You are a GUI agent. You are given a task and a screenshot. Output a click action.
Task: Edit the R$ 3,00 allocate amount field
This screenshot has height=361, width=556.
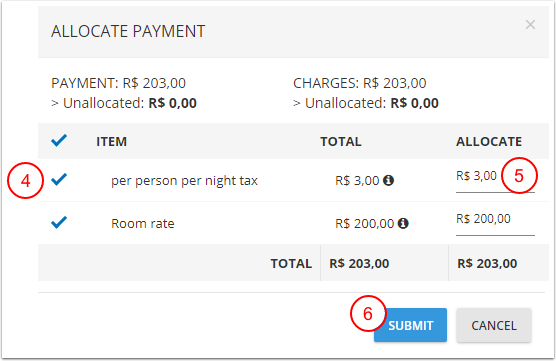click(495, 180)
